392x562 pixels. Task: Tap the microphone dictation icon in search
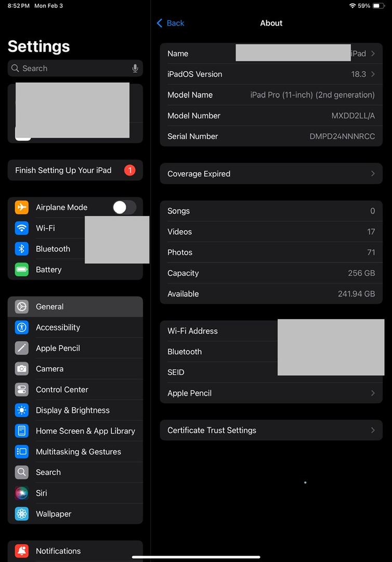click(x=135, y=68)
